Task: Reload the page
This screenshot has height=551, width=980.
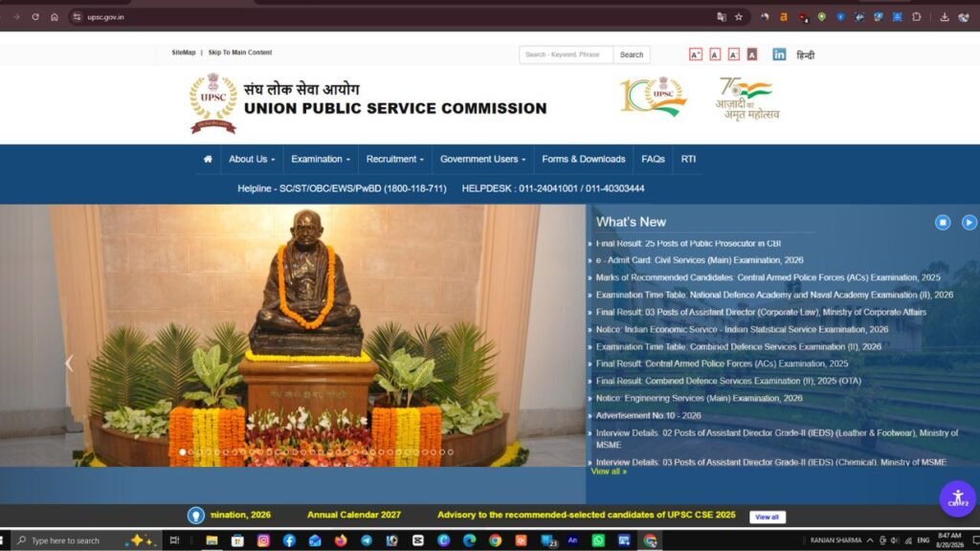Action: (x=35, y=17)
